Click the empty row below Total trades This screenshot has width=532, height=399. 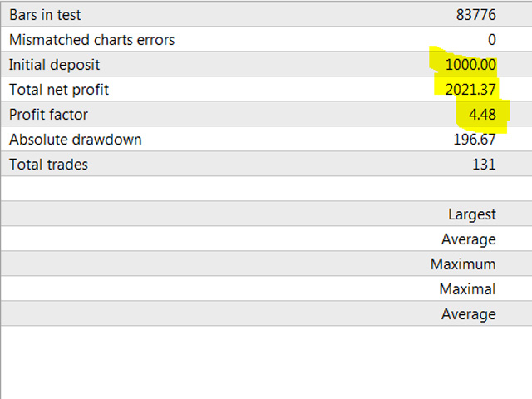click(x=266, y=189)
